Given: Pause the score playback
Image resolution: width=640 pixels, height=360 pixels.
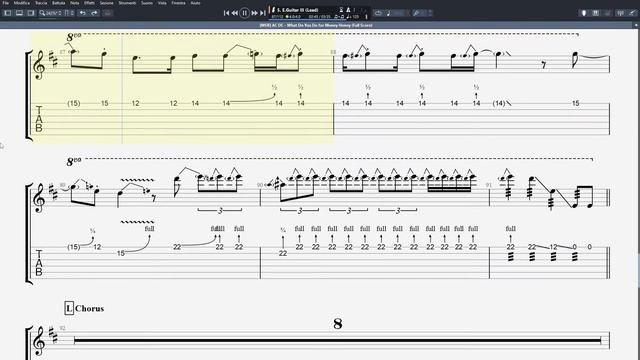Looking at the screenshot, I should click(x=244, y=13).
